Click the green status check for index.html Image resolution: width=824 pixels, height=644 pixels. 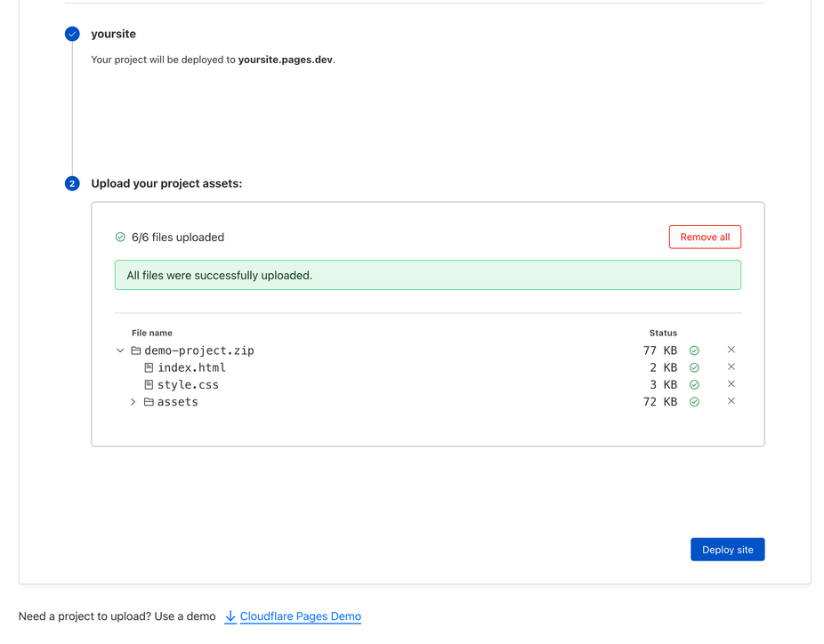(x=694, y=367)
